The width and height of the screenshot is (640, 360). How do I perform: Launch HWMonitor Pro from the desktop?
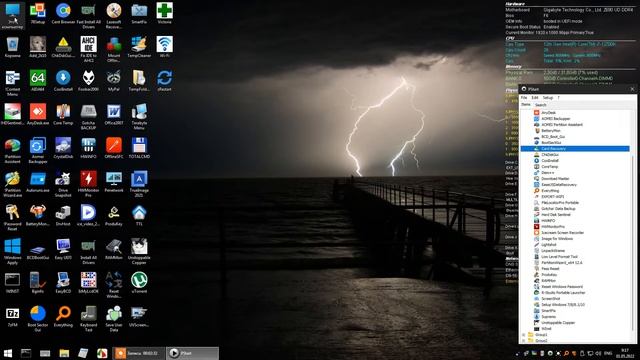click(x=89, y=184)
